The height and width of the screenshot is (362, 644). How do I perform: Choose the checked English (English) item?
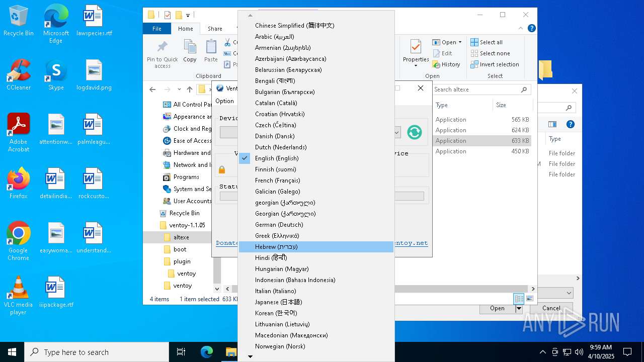316,158
